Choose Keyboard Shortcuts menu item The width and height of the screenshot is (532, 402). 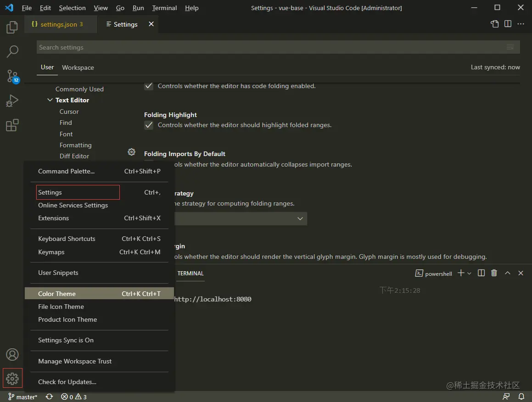tap(100, 239)
